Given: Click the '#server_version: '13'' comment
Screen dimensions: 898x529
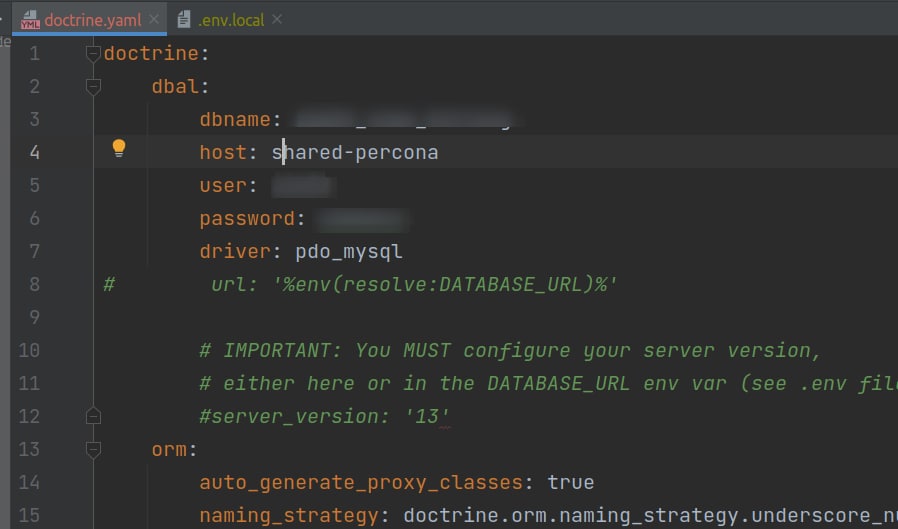Looking at the screenshot, I should point(324,416).
